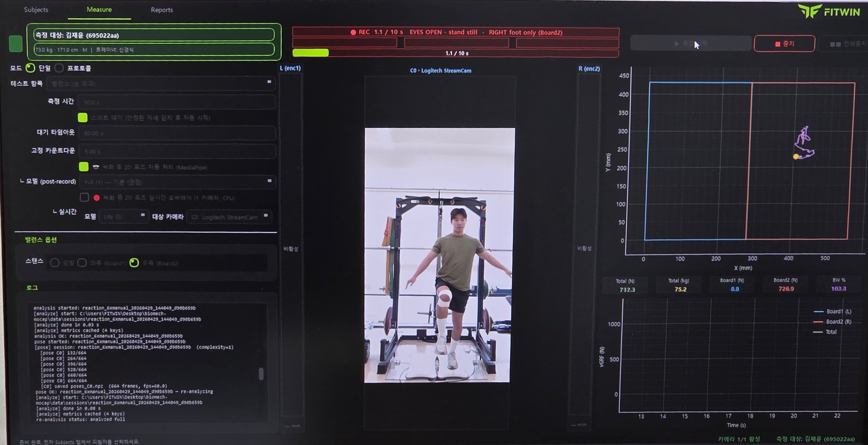Select the 프로토콜 mode radio button

[x=59, y=68]
